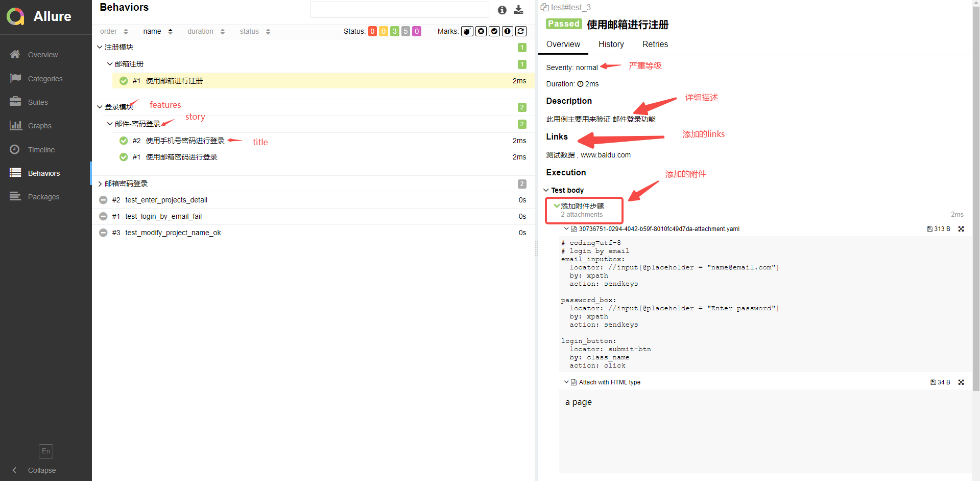Open the yaml attachment in fullscreen

961,229
